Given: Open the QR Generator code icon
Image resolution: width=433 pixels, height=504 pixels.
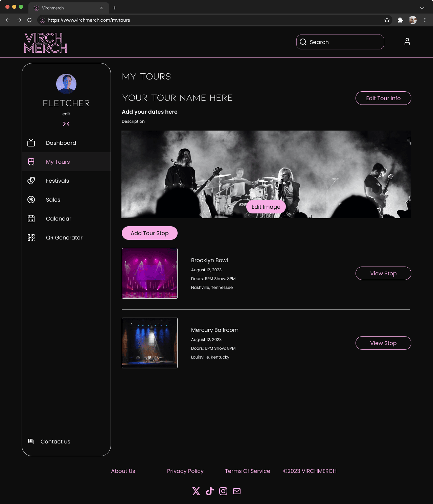Looking at the screenshot, I should point(31,237).
